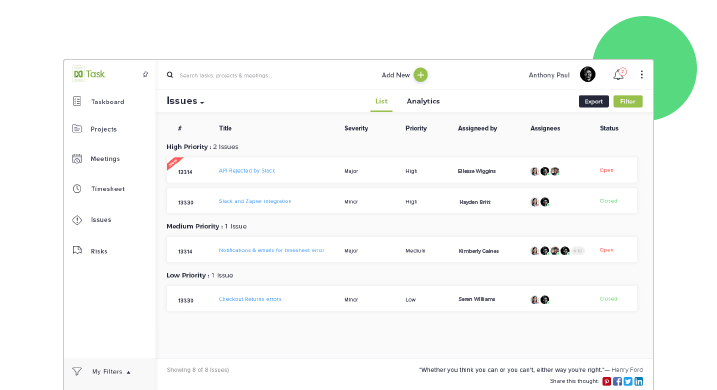Click the nTask logo
The image size is (717, 390).
coord(89,74)
